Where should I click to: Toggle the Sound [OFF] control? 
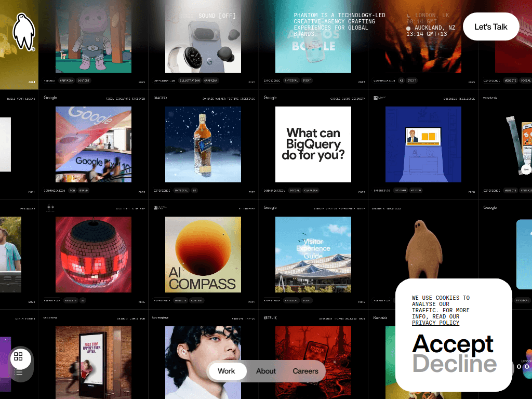tap(217, 16)
